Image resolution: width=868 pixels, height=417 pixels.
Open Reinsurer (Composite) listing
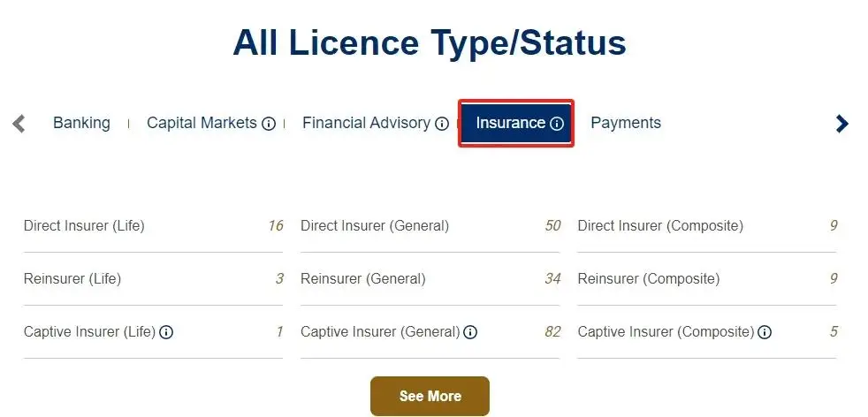tap(649, 278)
